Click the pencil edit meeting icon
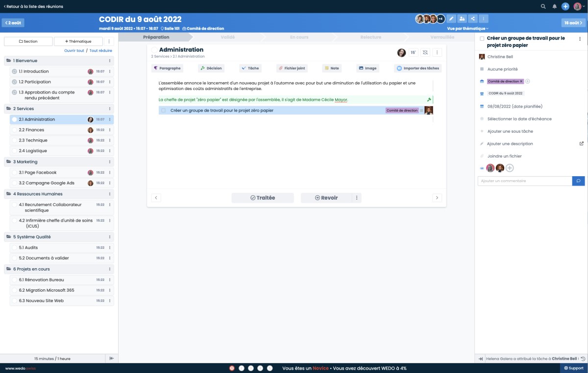This screenshot has height=373, width=588. [451, 19]
